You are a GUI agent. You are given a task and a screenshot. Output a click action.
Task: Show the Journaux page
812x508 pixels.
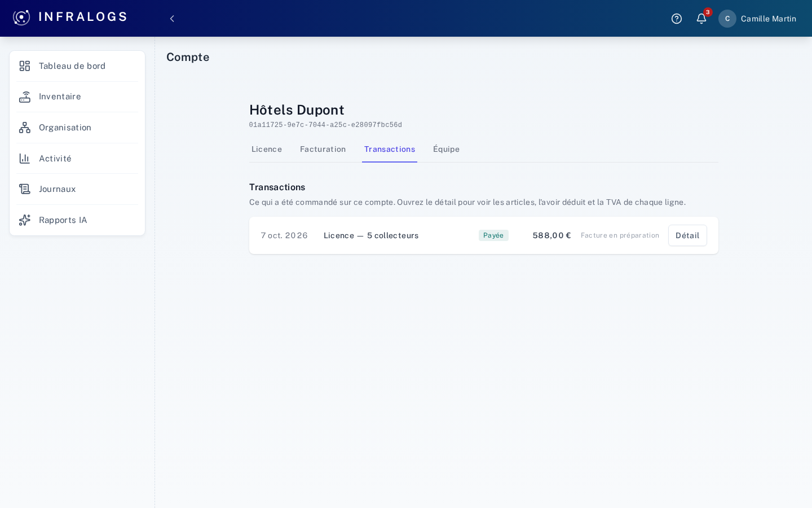(x=77, y=189)
